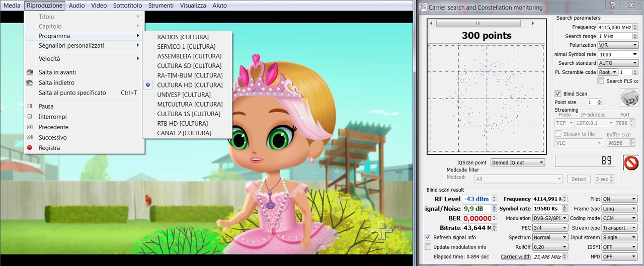
Task: Select CANAL 2 [CULTURA] program
Action: (187, 133)
